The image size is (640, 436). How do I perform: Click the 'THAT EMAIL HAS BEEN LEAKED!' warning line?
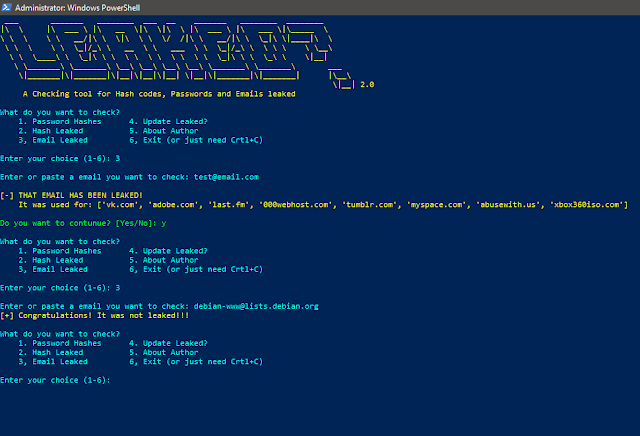point(71,195)
